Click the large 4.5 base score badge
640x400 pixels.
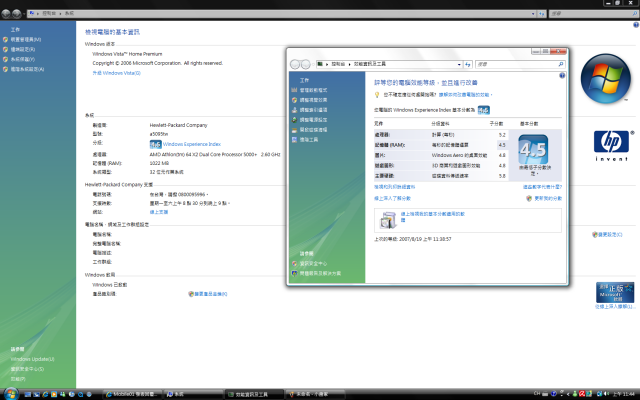click(533, 149)
